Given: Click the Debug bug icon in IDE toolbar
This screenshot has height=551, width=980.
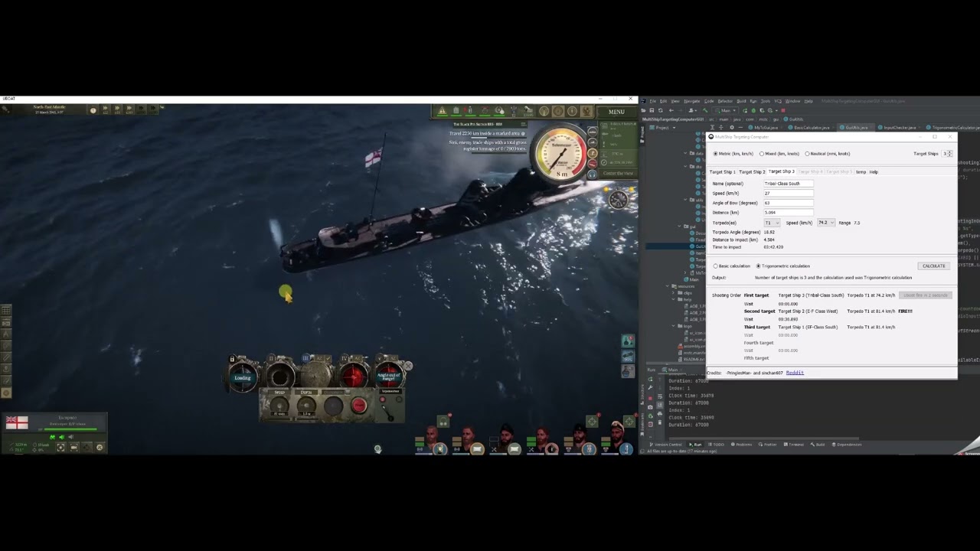Looking at the screenshot, I should click(x=753, y=111).
